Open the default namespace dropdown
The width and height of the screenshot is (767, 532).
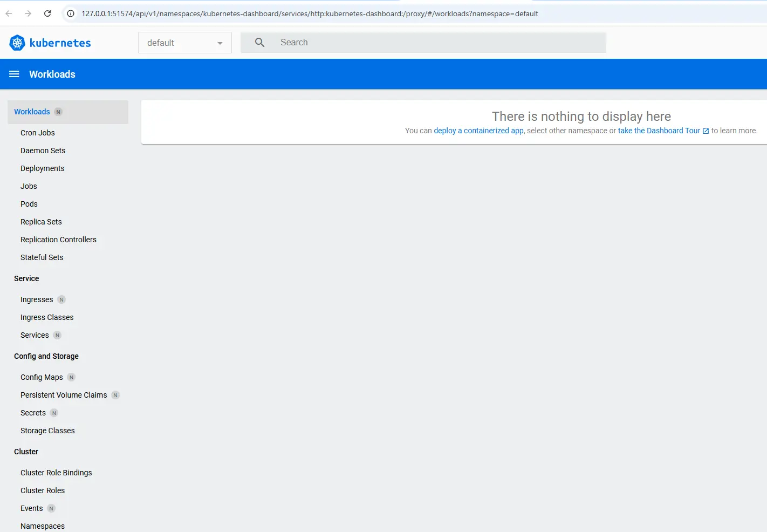[184, 43]
